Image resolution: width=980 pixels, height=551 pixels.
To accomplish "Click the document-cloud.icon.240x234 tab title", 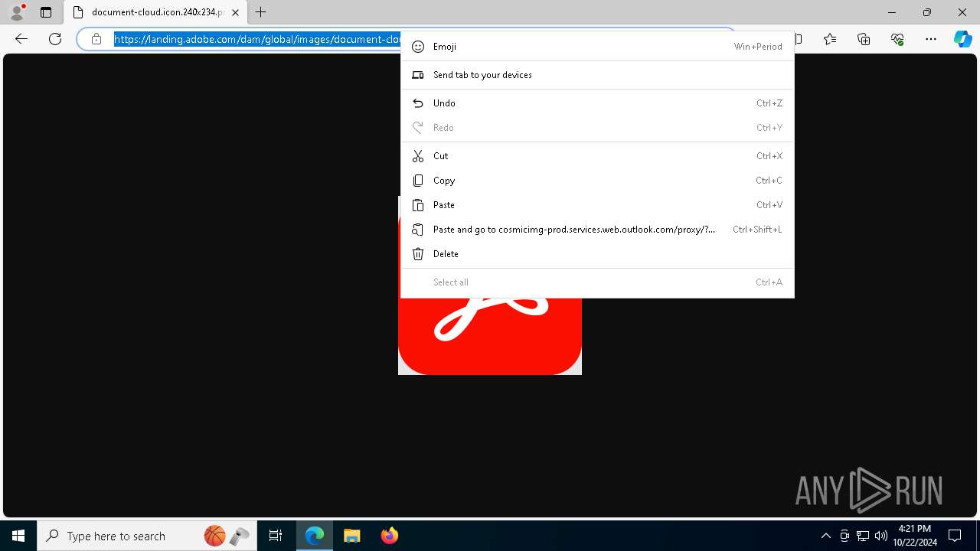I will tap(158, 12).
